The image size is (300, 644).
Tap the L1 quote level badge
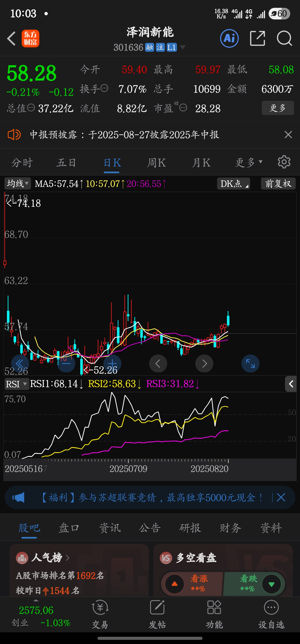[172, 47]
